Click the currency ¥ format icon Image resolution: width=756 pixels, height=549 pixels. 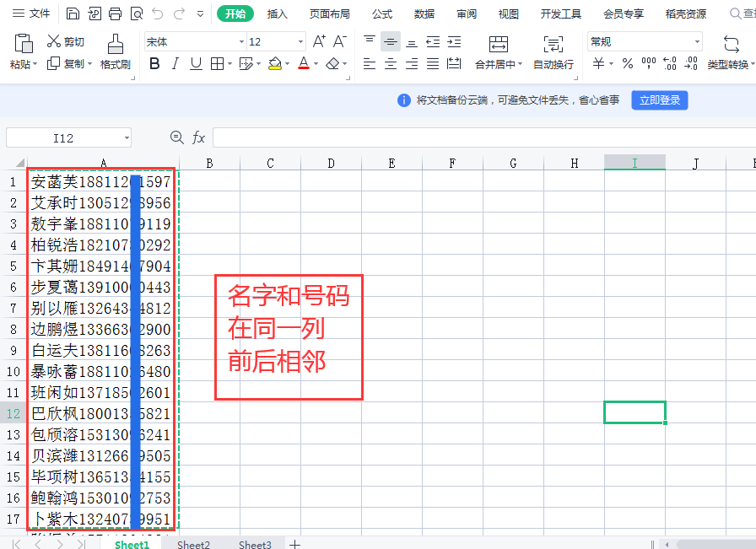click(598, 63)
